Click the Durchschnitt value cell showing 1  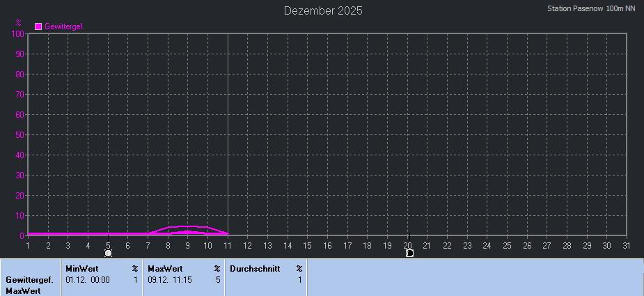(x=299, y=280)
